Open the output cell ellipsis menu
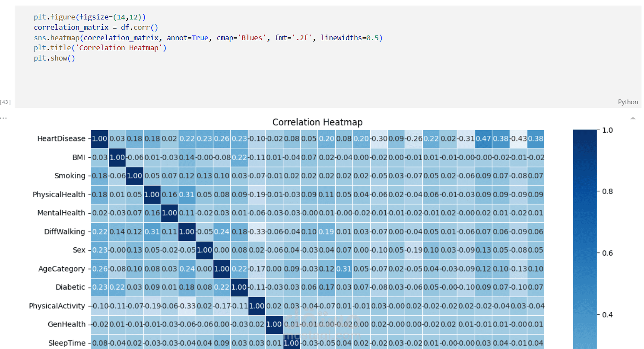644x349 pixels. [3, 117]
